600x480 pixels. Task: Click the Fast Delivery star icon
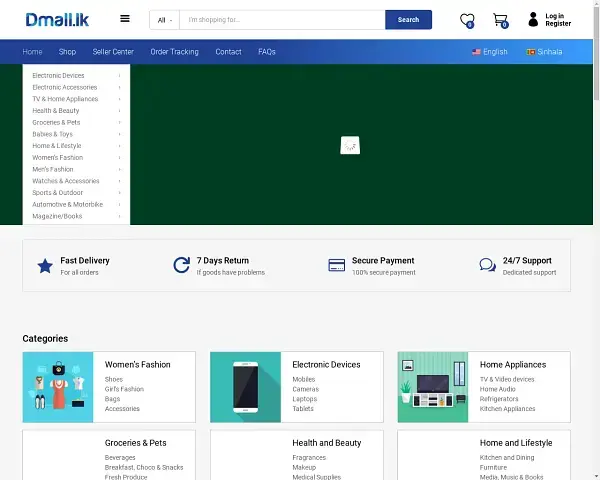click(x=44, y=266)
